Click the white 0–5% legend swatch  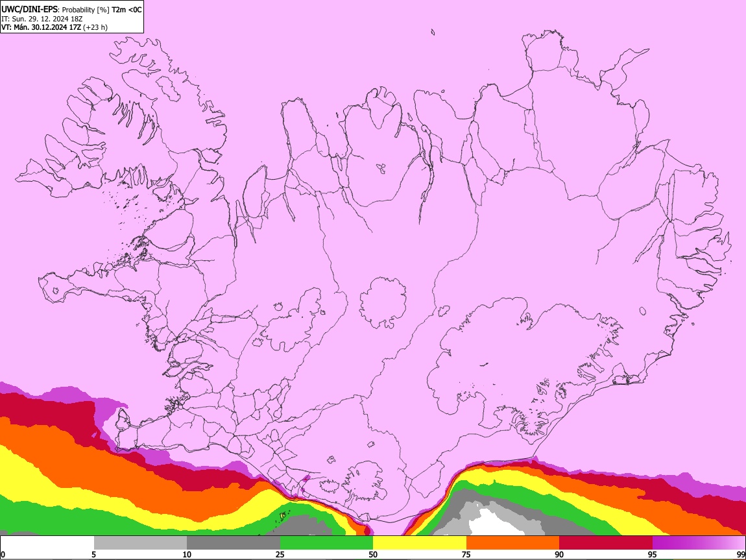tap(47, 543)
